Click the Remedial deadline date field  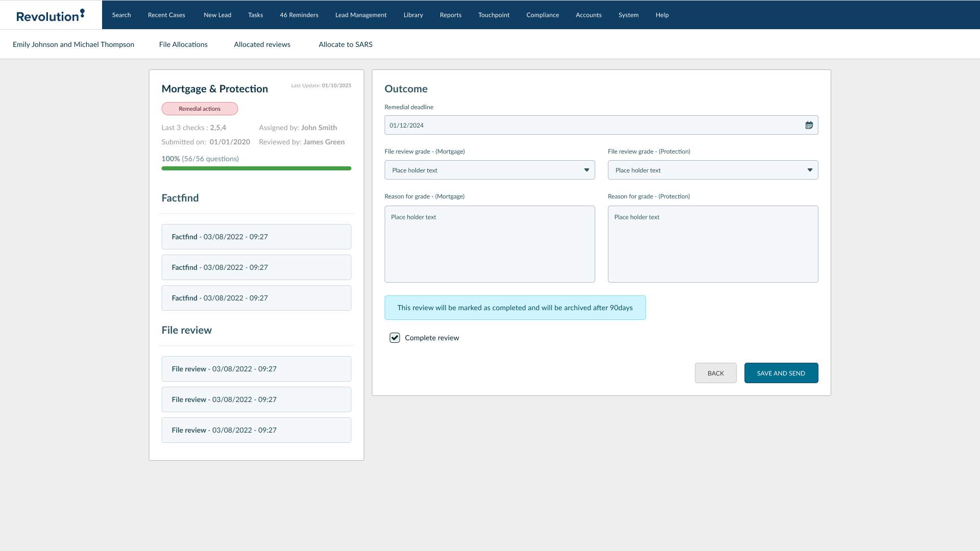561,124
